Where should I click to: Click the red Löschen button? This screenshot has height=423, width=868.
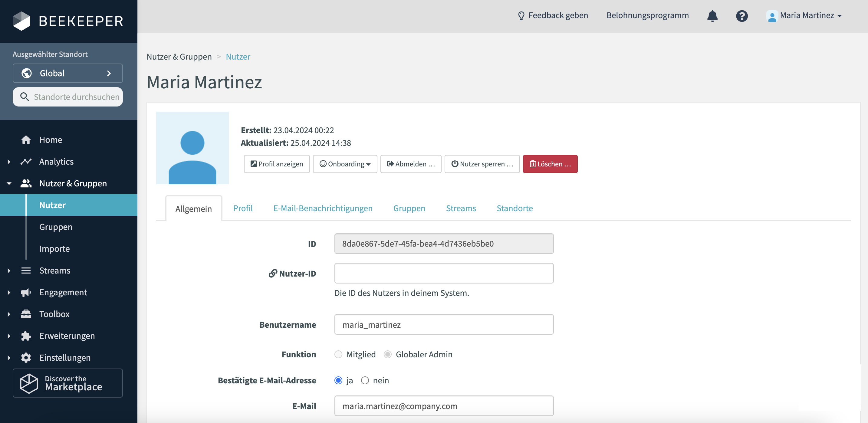[x=550, y=164]
